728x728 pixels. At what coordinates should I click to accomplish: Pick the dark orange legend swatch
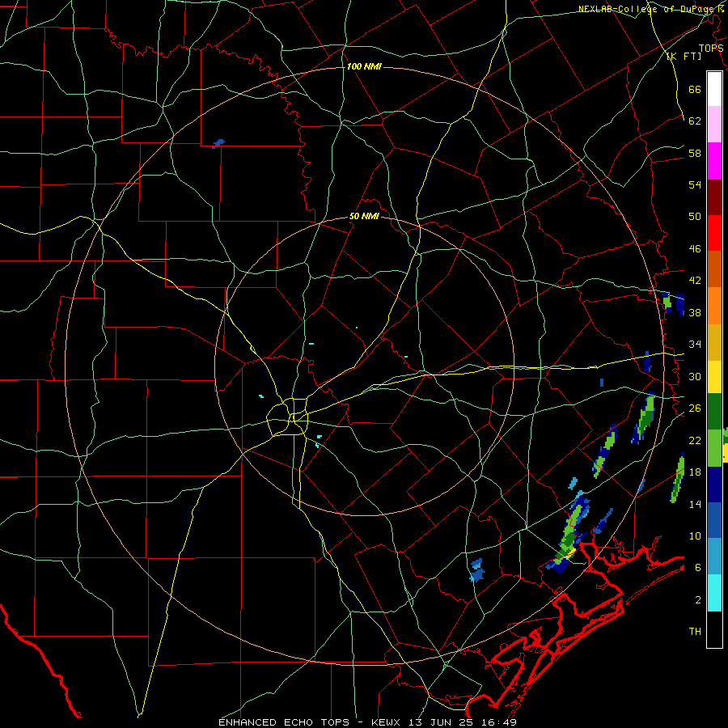coord(714,269)
